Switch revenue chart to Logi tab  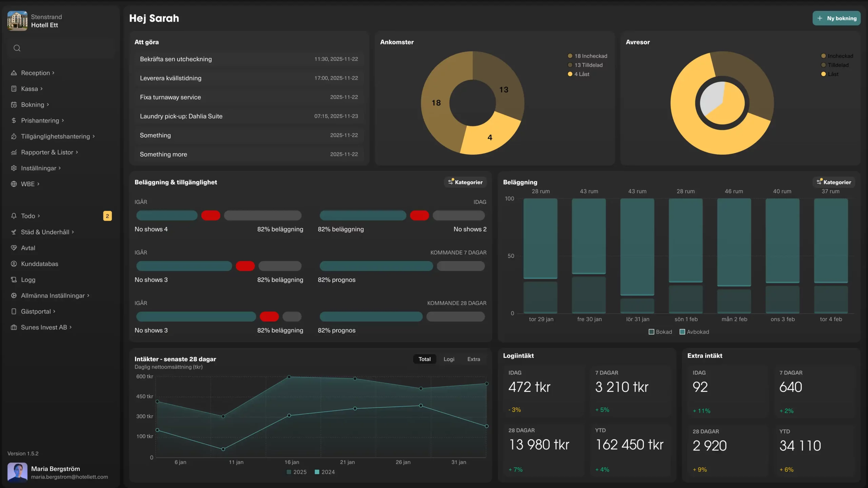click(449, 359)
